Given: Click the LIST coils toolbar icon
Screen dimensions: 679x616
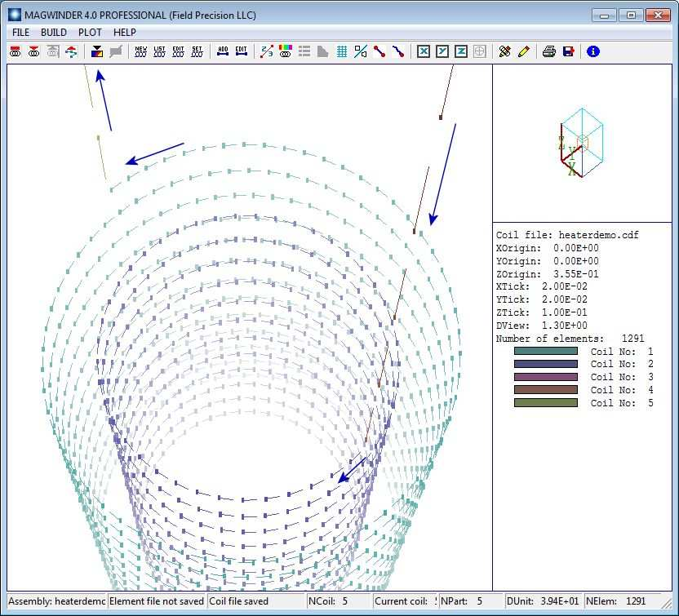Looking at the screenshot, I should [x=159, y=51].
